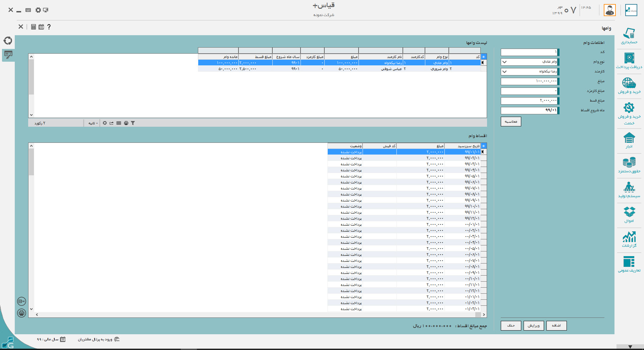Screen dimensions: 644x350
Task: Click the حذف (delete) button
Action: (511, 326)
